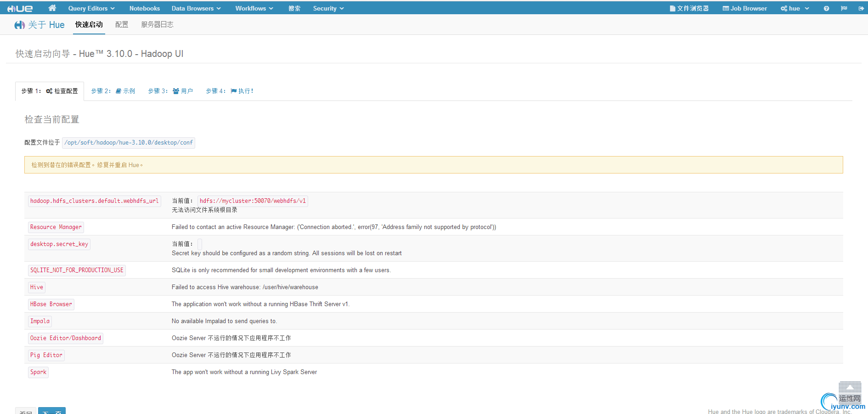Switch to the 配置 tab
Screen dimensions: 868x414
122,25
